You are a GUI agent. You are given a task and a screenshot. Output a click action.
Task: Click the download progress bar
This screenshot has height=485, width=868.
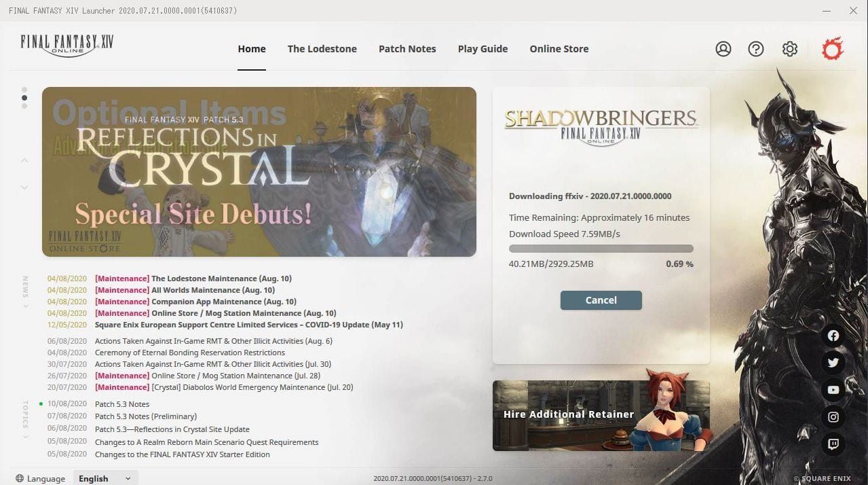(x=601, y=249)
